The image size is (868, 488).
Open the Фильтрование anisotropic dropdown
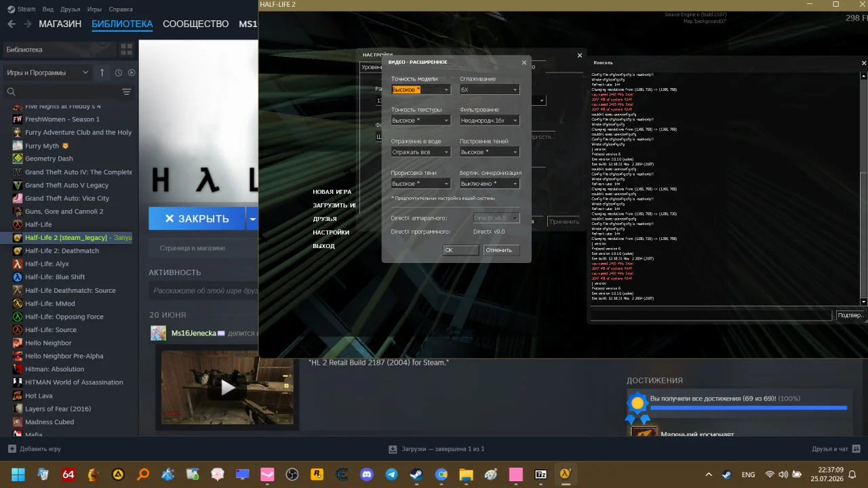coord(489,121)
